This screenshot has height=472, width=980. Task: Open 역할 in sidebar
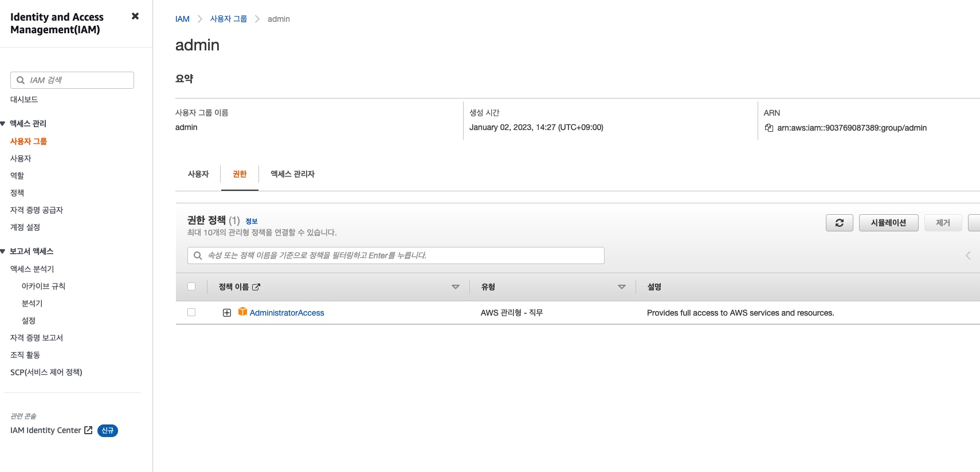coord(17,176)
